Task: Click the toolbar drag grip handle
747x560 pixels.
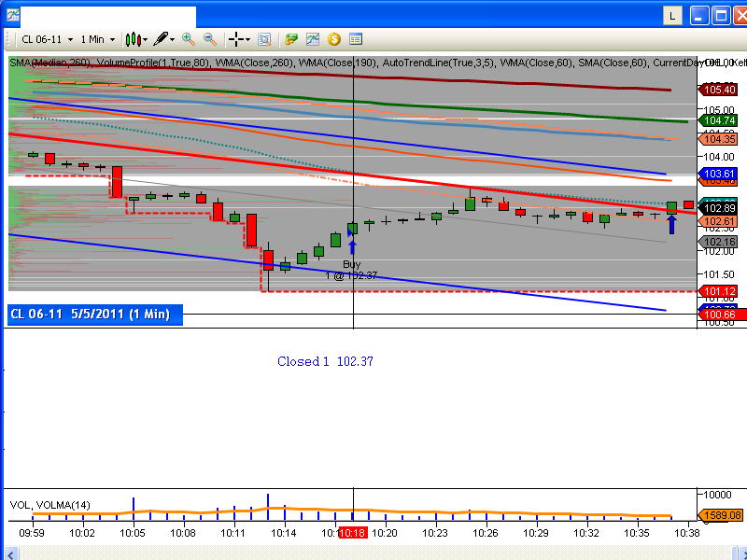Action: (7, 39)
